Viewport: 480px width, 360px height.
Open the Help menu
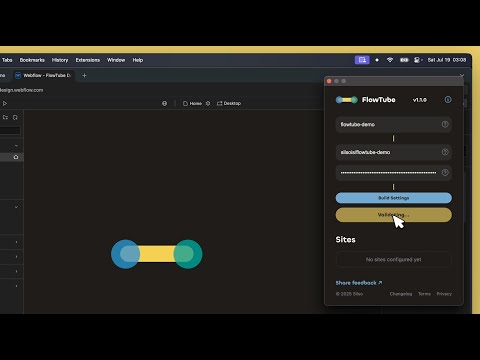coord(138,60)
